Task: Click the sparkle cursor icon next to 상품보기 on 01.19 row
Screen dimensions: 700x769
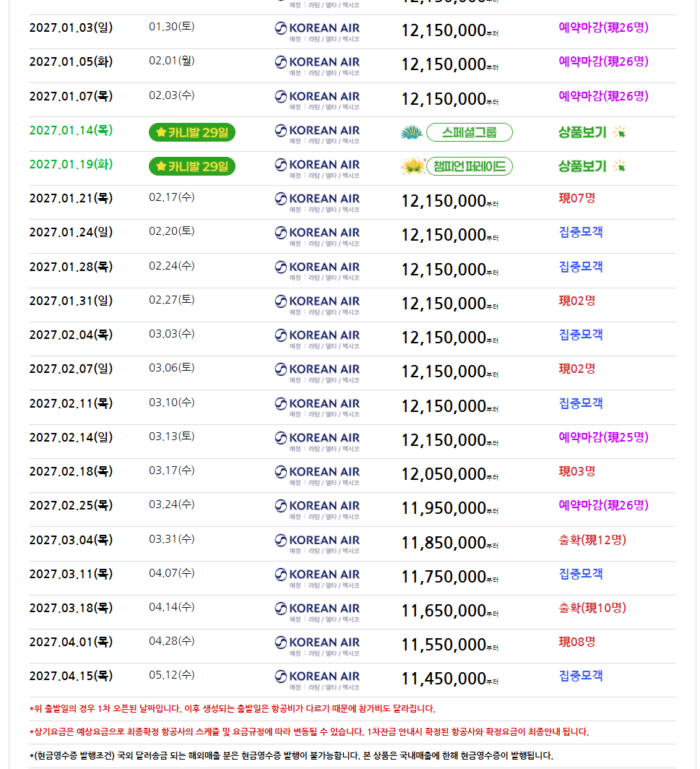Action: (x=620, y=166)
